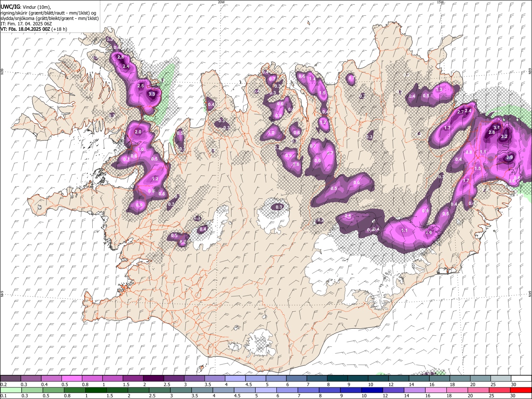Image resolution: width=532 pixels, height=399 pixels.
Task: Click the 20W longitude label
Action: point(221,2)
